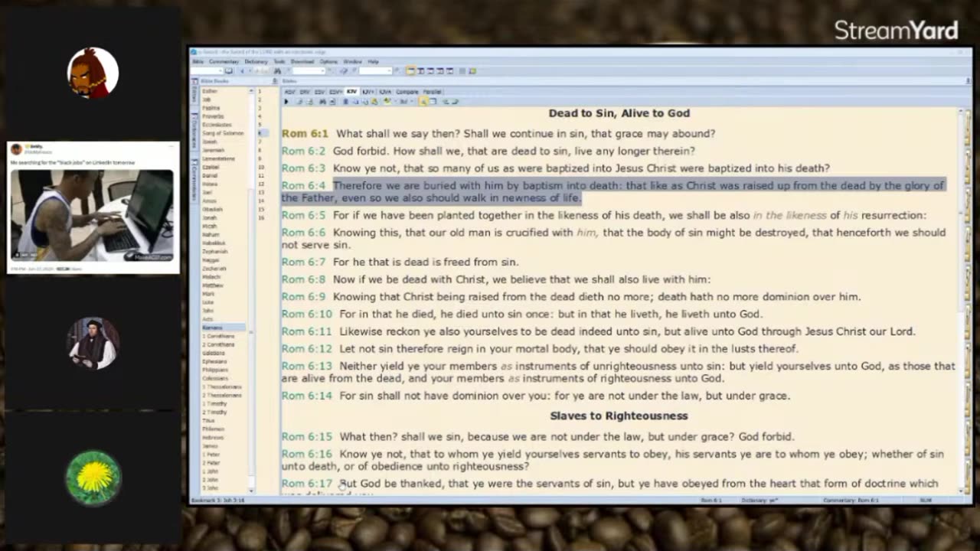The height and width of the screenshot is (551, 980).
Task: Select the highlighted first layout icon in top toolbar
Action: click(410, 70)
